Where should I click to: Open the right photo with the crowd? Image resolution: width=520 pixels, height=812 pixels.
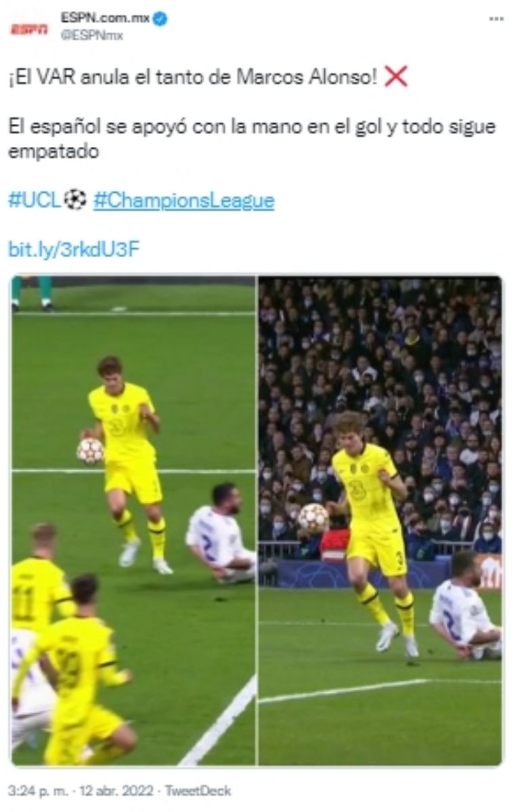(381, 520)
